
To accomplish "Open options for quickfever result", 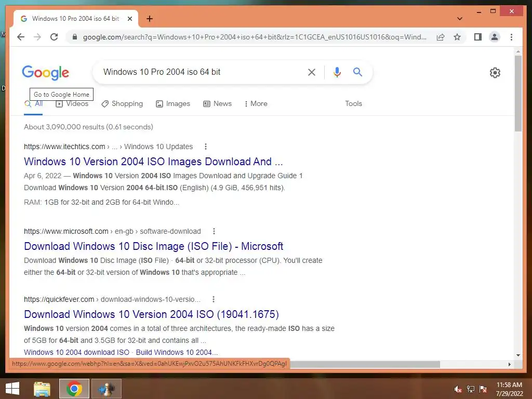I will (214, 299).
